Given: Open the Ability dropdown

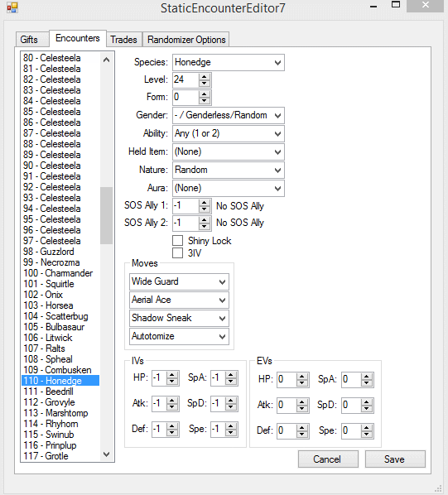Looking at the screenshot, I should pos(229,133).
